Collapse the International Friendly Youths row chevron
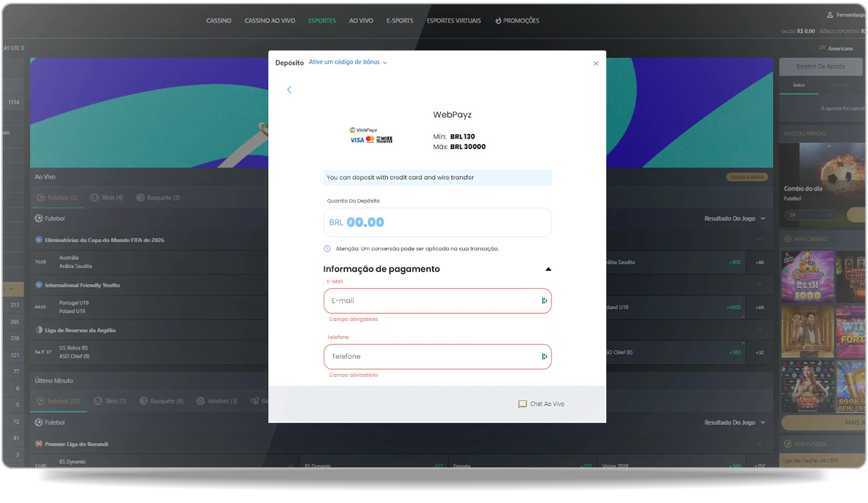The width and height of the screenshot is (868, 503). [760, 285]
